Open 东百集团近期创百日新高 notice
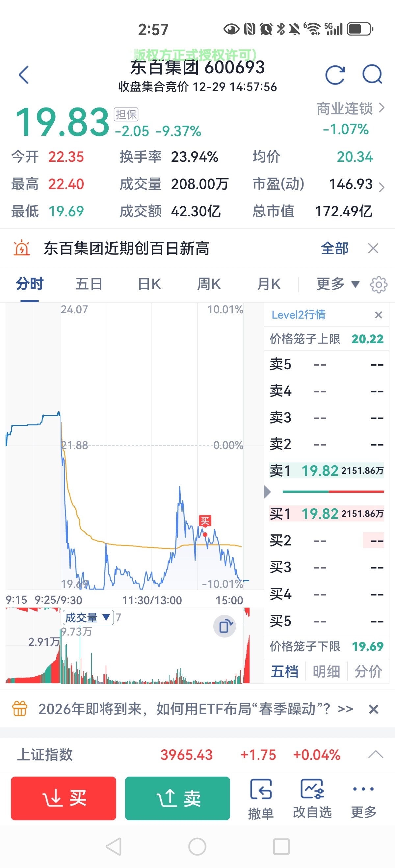 pyautogui.click(x=126, y=248)
